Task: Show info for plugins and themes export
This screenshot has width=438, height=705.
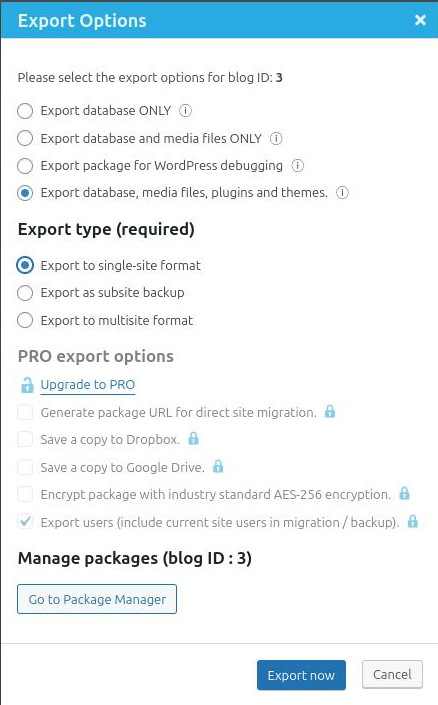Action: pos(342,193)
